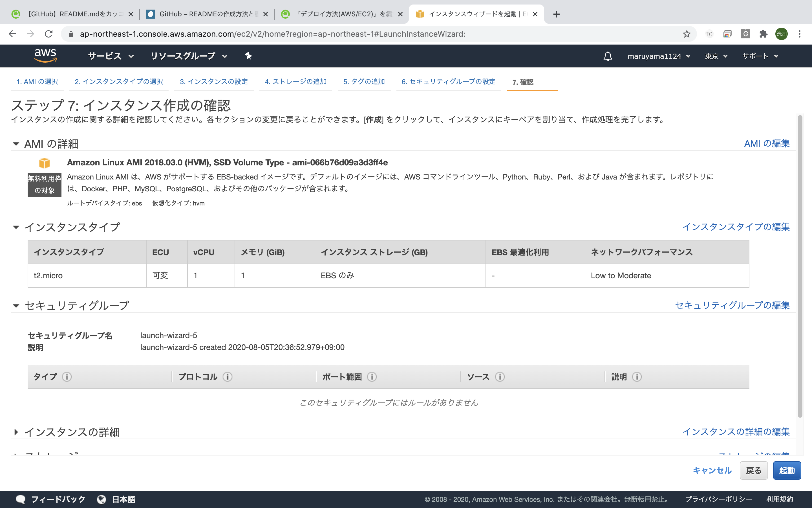Click 日本語 language selector in footer
The height and width of the screenshot is (508, 812).
(123, 499)
